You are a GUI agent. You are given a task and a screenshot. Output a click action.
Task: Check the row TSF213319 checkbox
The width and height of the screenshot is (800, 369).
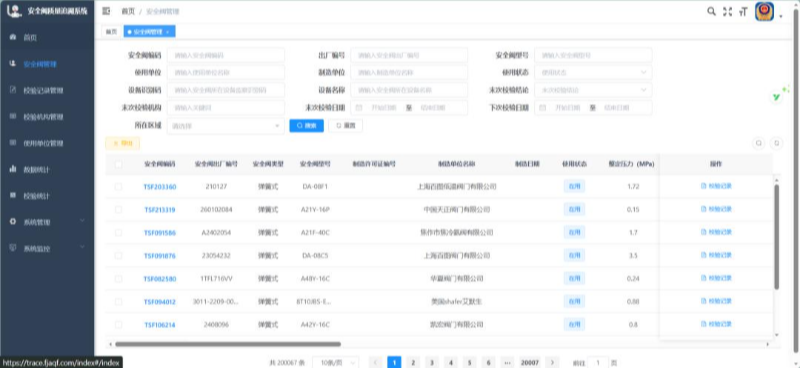coord(118,210)
